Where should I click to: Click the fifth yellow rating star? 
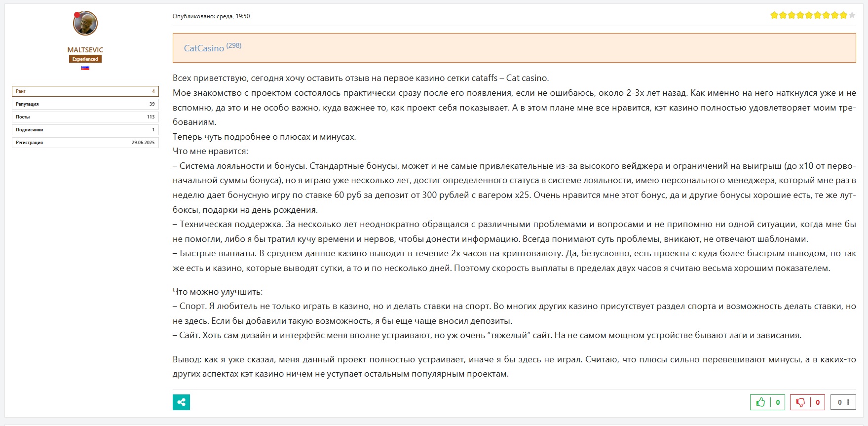tap(809, 15)
